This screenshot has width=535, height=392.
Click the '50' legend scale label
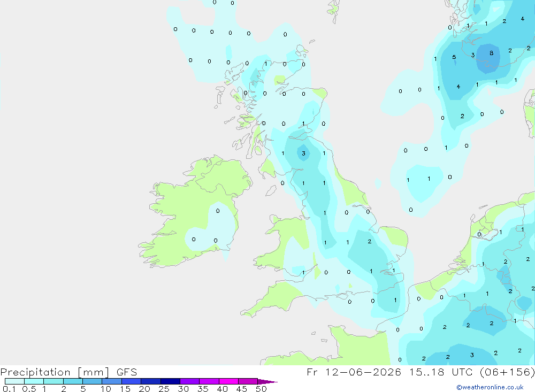(261, 389)
